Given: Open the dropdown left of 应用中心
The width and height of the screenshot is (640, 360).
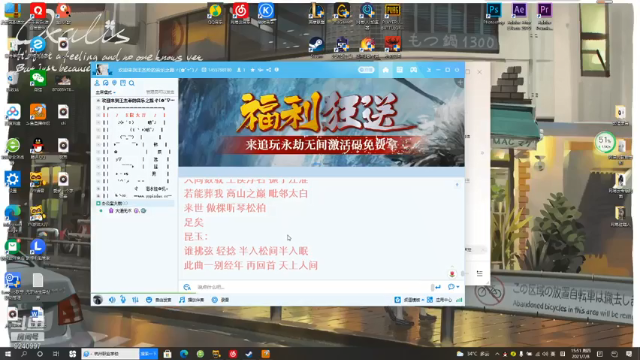Looking at the screenshot, I should (422, 300).
